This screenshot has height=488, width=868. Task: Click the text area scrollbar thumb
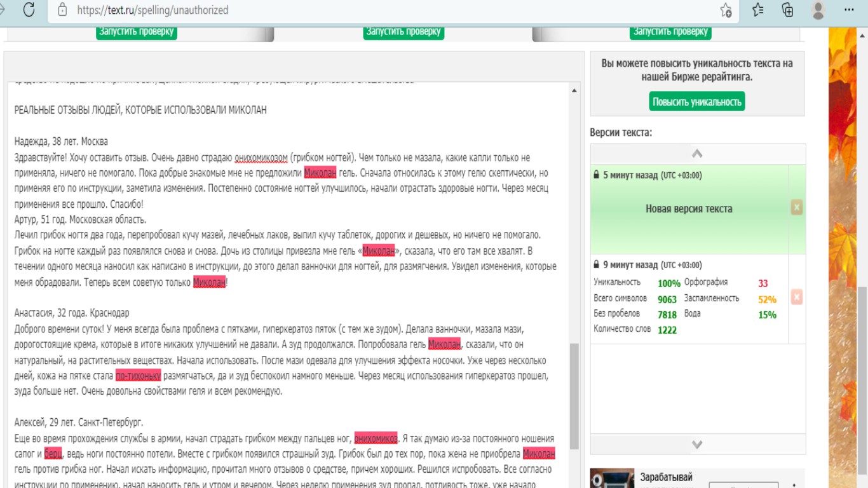(x=574, y=396)
